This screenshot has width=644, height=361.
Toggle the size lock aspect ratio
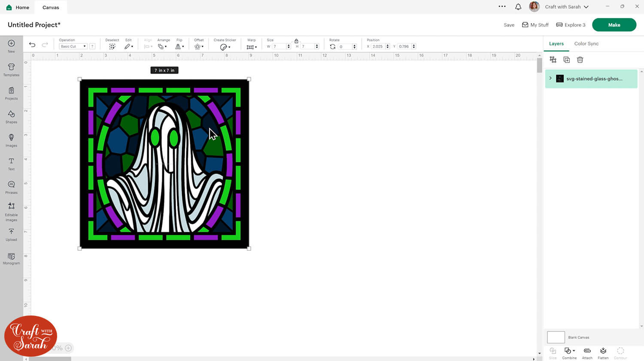point(297,40)
